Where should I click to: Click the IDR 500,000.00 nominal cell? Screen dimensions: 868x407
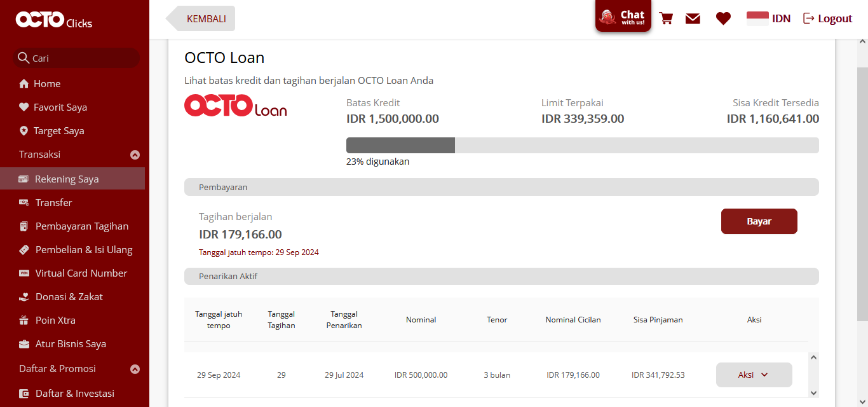421,375
